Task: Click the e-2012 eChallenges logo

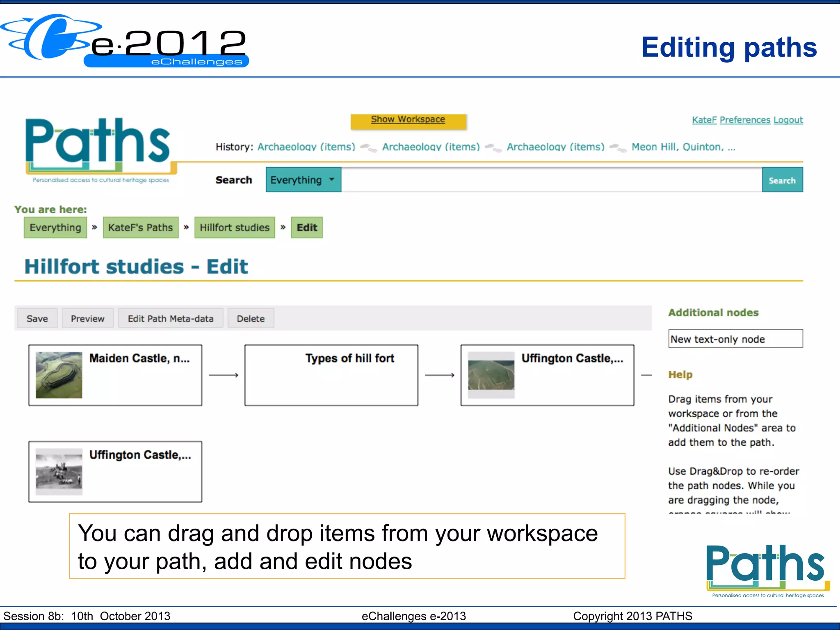Action: coord(125,40)
